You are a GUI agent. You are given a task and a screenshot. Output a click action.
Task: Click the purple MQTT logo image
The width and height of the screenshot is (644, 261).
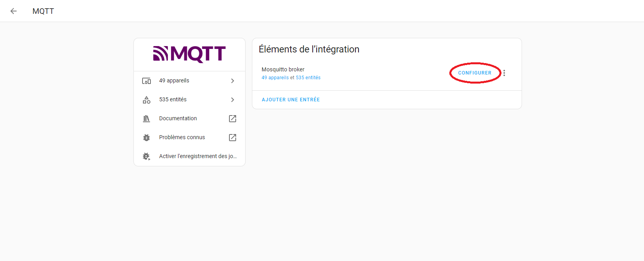190,54
